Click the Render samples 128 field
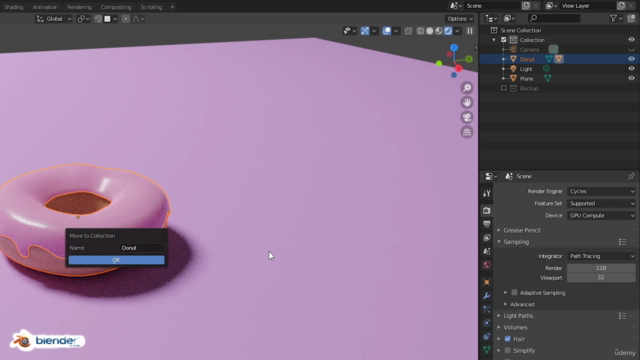Screen dimensions: 640x360 [x=601, y=268]
